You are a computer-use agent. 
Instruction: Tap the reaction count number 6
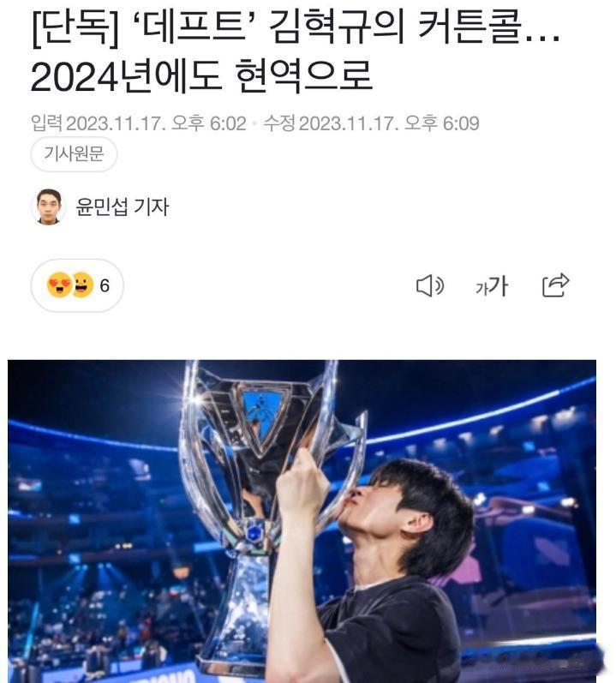(105, 285)
